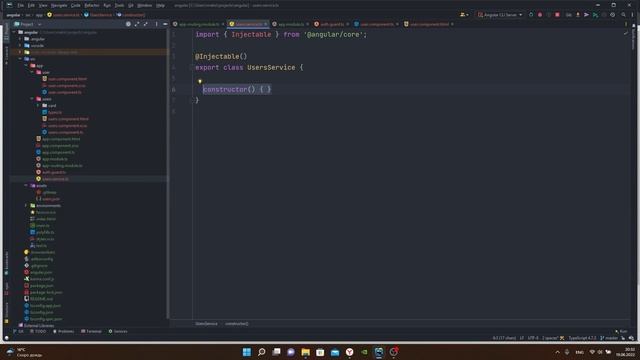Image resolution: width=640 pixels, height=360 pixels.
Task: Open the Project panel options menu
Action: (x=156, y=24)
